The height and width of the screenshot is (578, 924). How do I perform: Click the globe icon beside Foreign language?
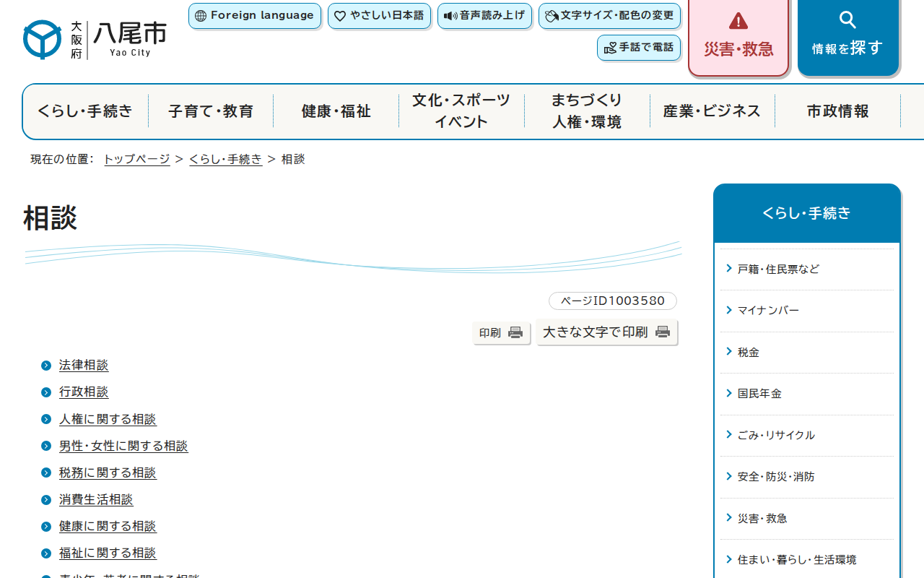201,16
